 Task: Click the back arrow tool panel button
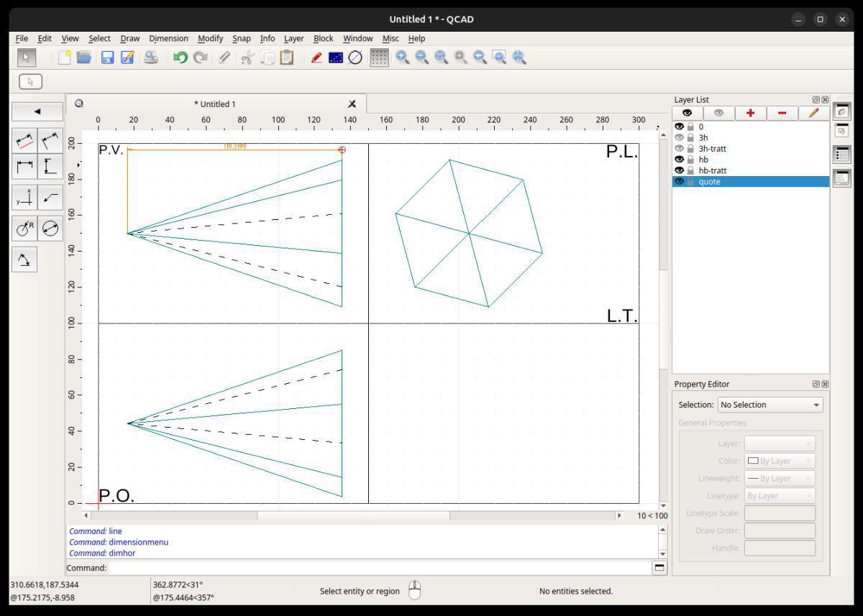click(37, 111)
